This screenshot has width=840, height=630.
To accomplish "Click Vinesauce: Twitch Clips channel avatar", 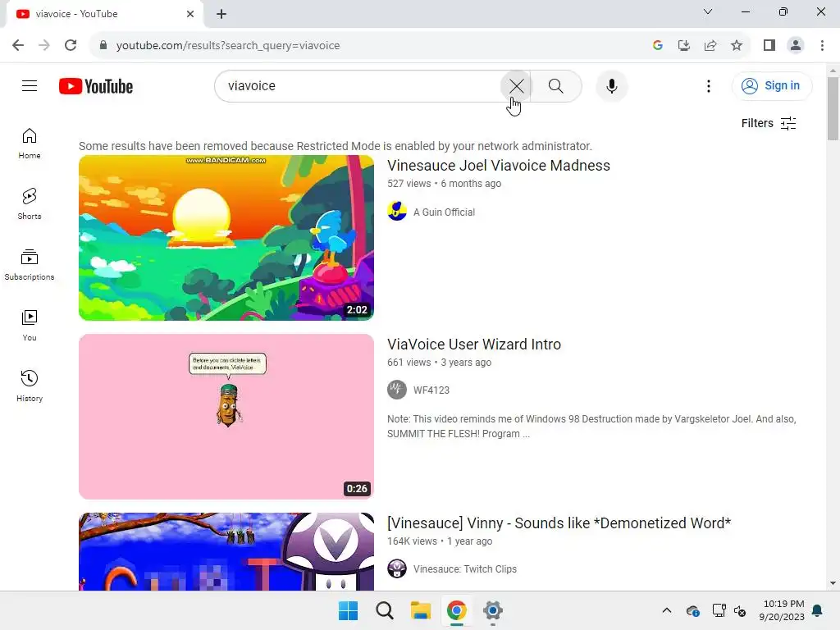I will [x=397, y=568].
